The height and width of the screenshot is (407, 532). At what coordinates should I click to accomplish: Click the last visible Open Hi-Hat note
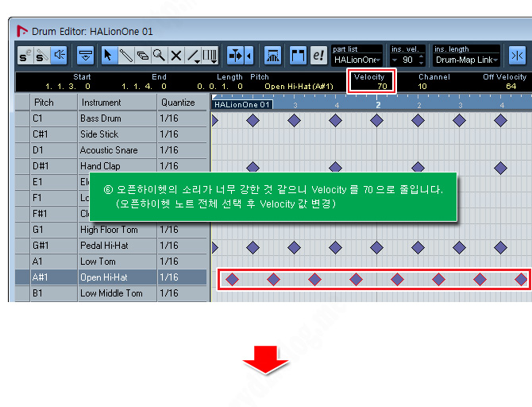pos(521,279)
